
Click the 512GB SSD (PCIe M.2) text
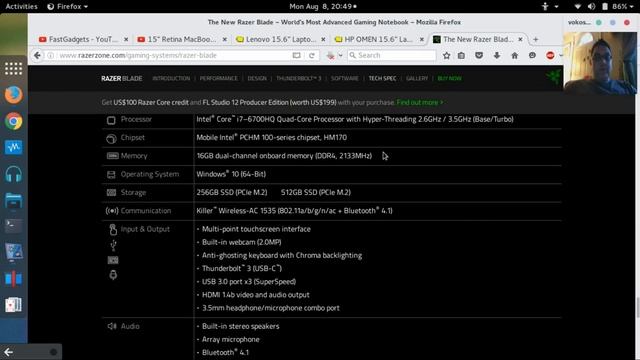click(x=316, y=192)
